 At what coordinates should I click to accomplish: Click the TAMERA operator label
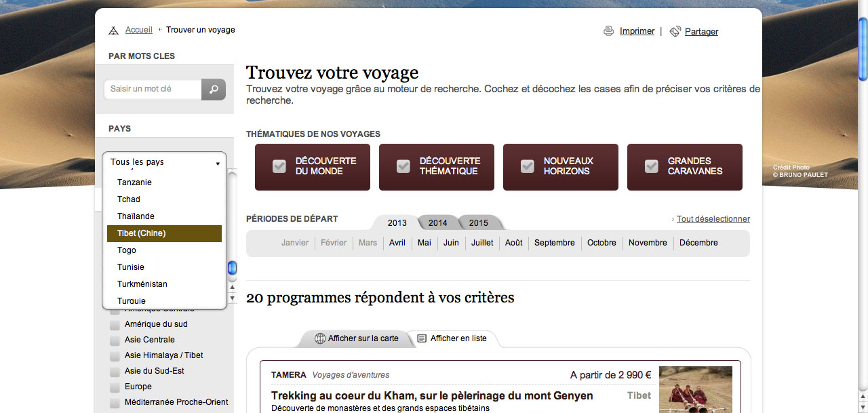pyautogui.click(x=289, y=375)
